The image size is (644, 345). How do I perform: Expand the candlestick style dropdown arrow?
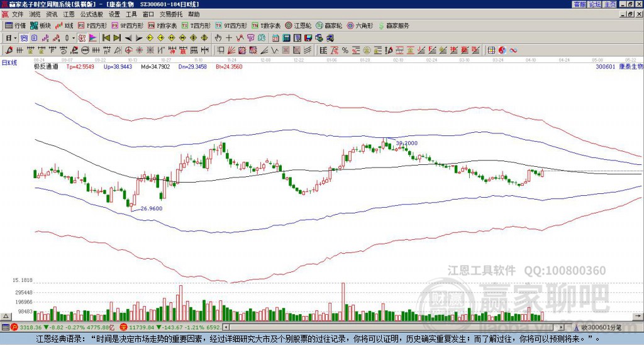point(74,38)
